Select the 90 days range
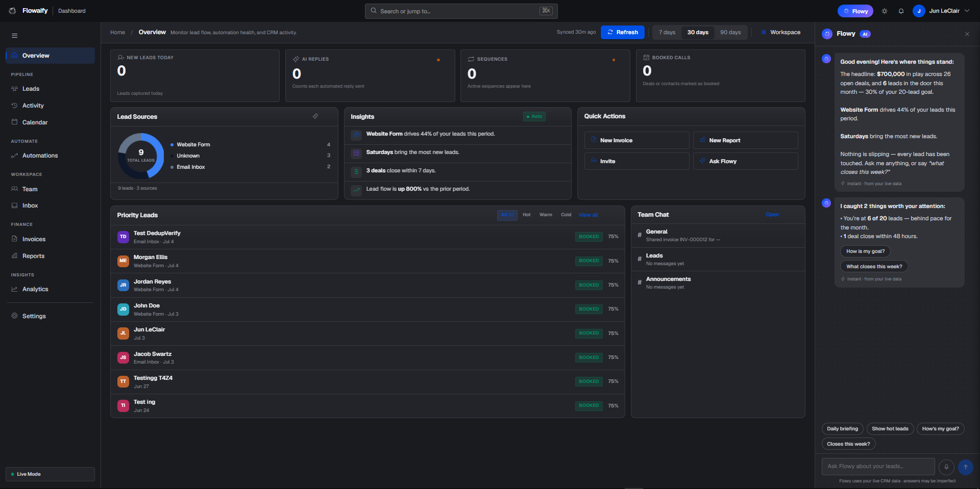 [x=730, y=32]
